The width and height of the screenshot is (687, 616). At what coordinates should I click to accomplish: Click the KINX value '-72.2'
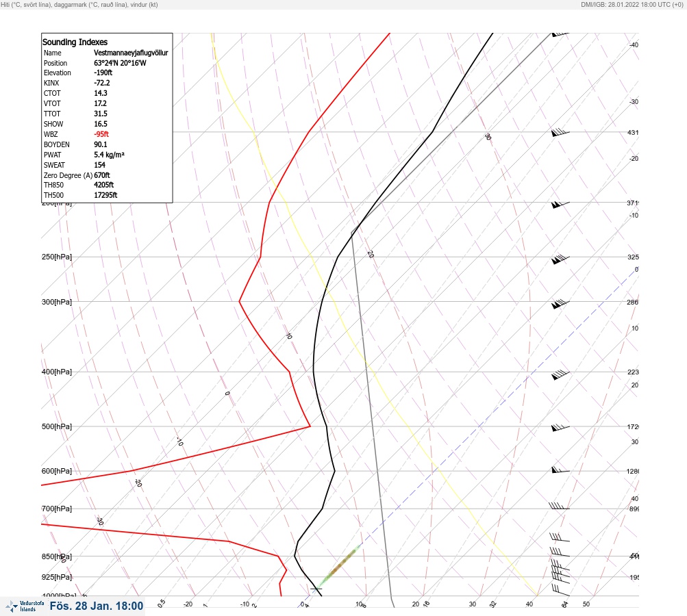pyautogui.click(x=102, y=83)
